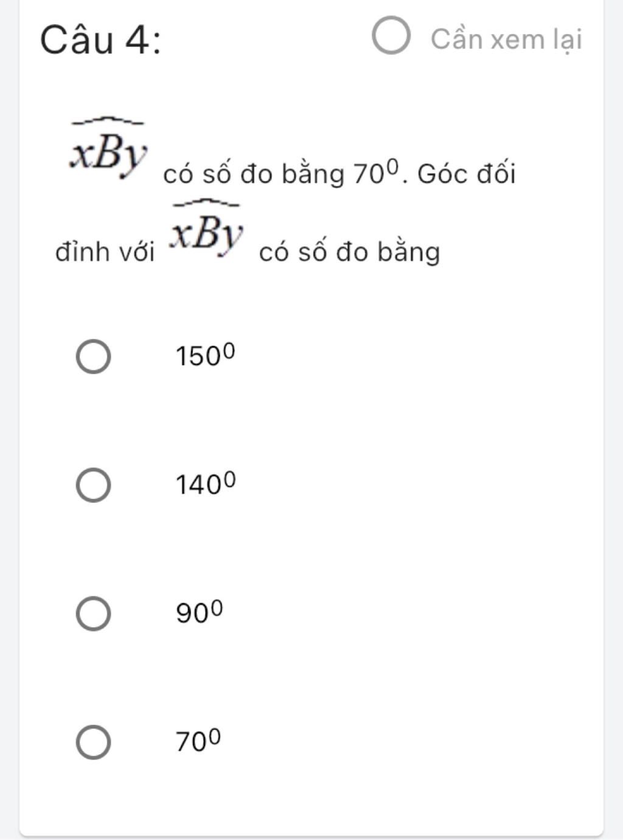Screen dimensions: 623x840
Task: Select the 70⁰ answer radio button
Action: [93, 743]
